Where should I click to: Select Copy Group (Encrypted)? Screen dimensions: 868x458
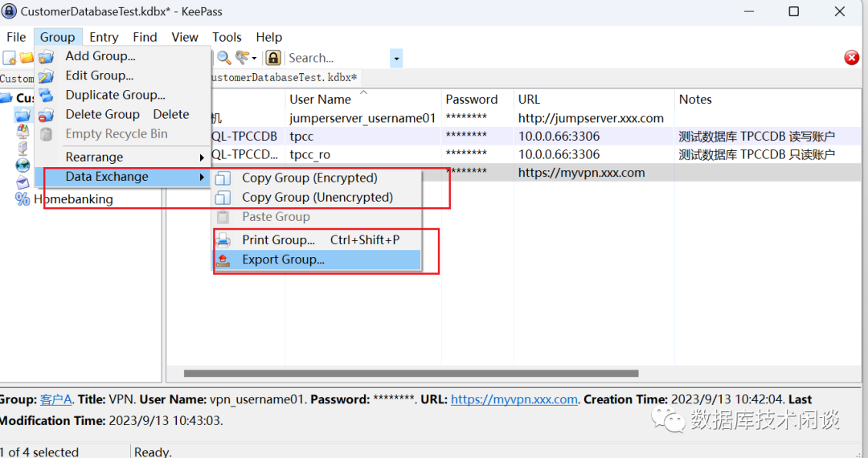(x=317, y=178)
